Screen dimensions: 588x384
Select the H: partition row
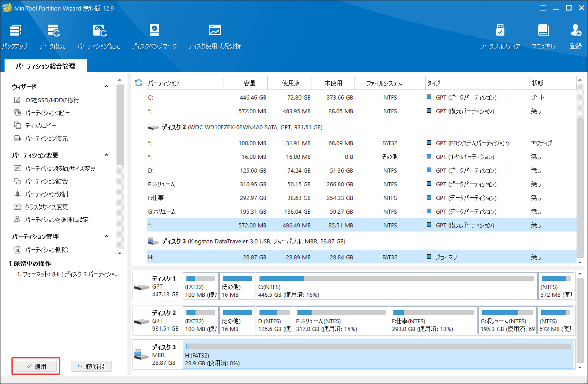[360, 258]
